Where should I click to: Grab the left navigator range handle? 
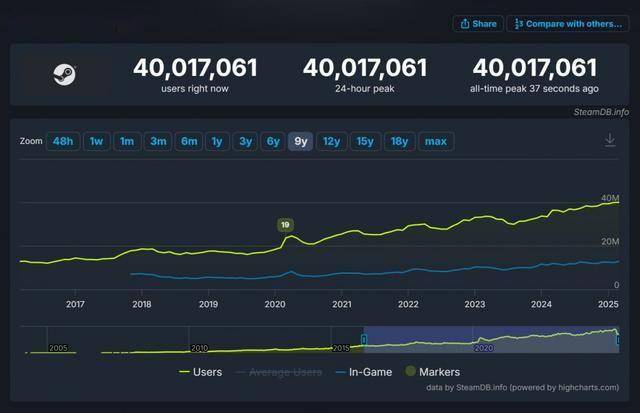click(x=364, y=339)
